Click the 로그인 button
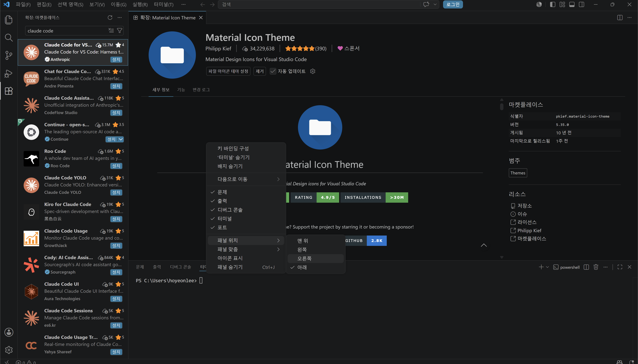Viewport: 638px width, 364px height. (x=453, y=4)
